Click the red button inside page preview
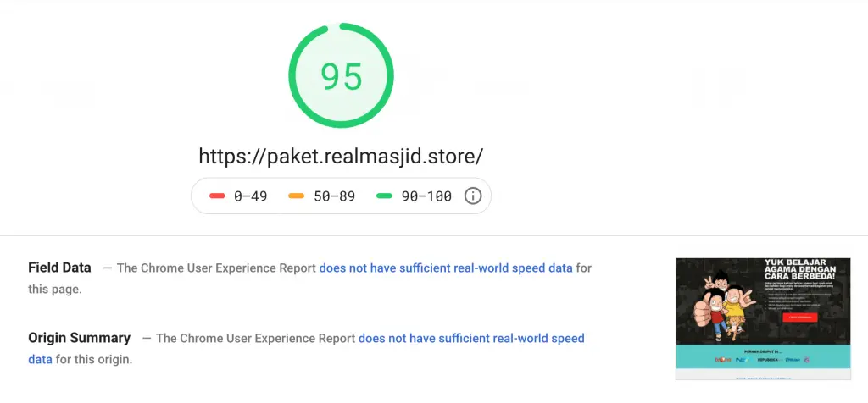Viewport: 868px width, 403px height. 800,317
